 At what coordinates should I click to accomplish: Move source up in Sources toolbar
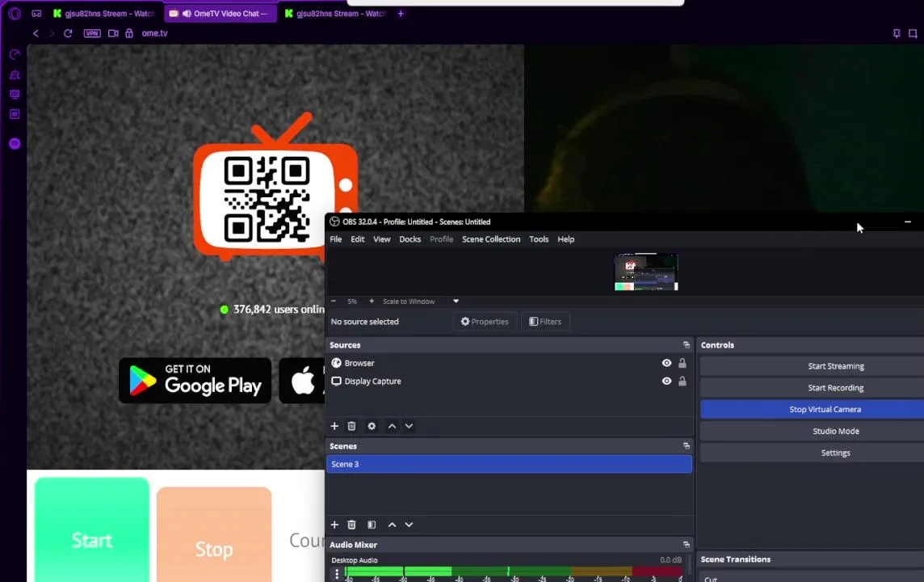[x=392, y=426]
